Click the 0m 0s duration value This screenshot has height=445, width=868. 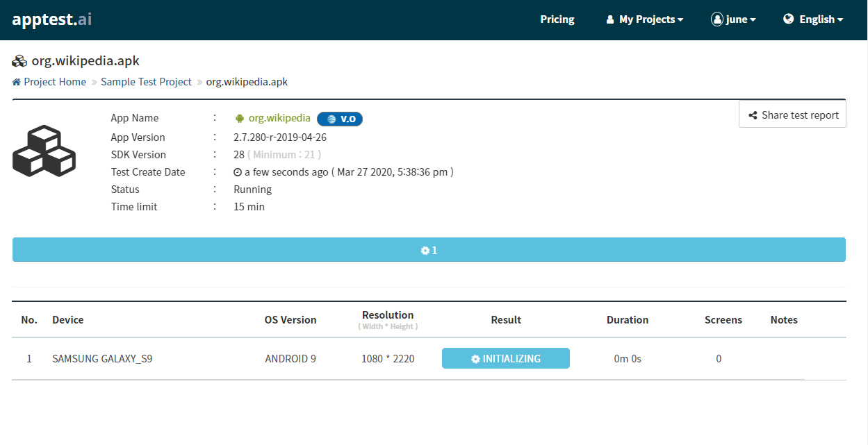pos(628,359)
